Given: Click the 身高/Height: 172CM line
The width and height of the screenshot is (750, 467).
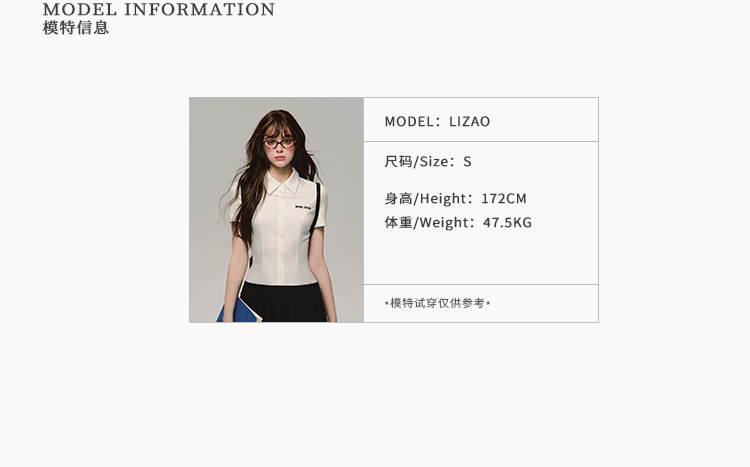Looking at the screenshot, I should [x=455, y=199].
